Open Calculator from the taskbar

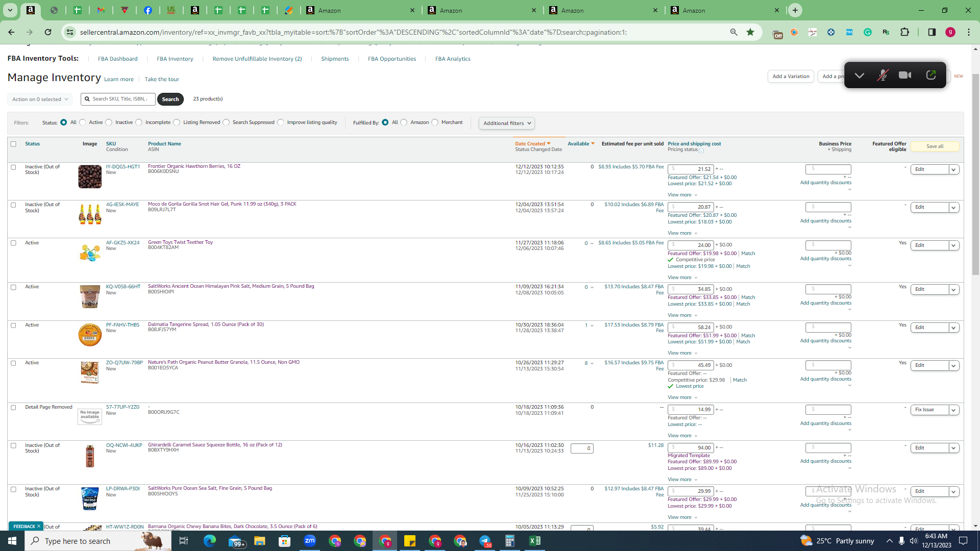tap(509, 541)
